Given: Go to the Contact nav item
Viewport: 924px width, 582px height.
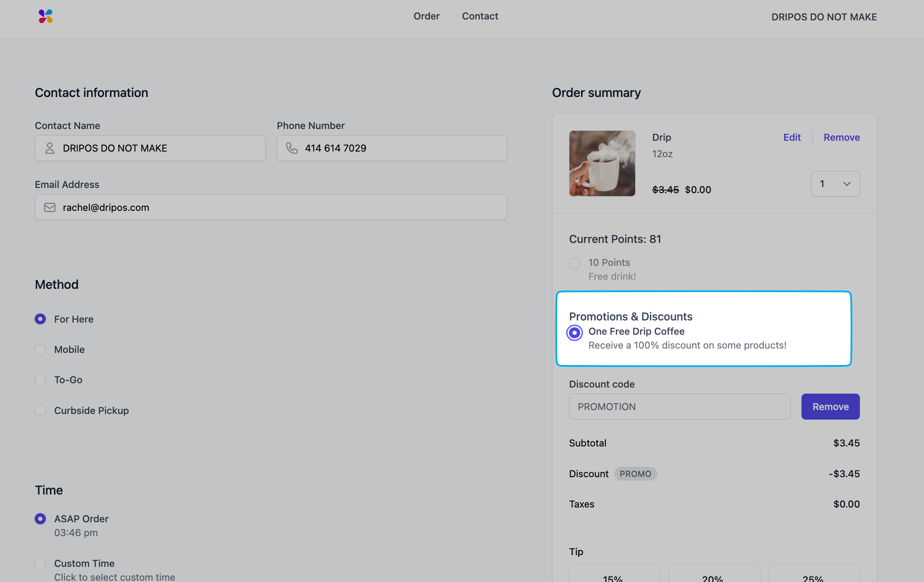Looking at the screenshot, I should point(480,16).
